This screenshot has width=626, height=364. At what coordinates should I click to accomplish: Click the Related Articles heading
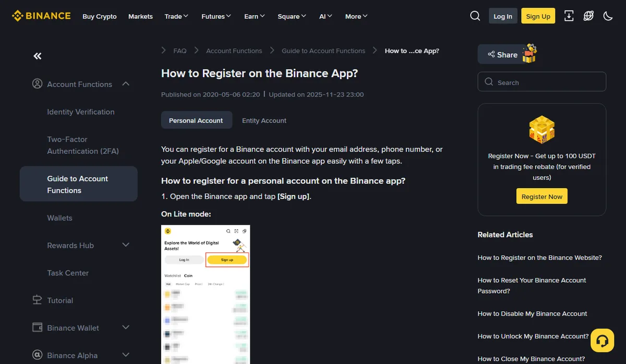pos(505,235)
